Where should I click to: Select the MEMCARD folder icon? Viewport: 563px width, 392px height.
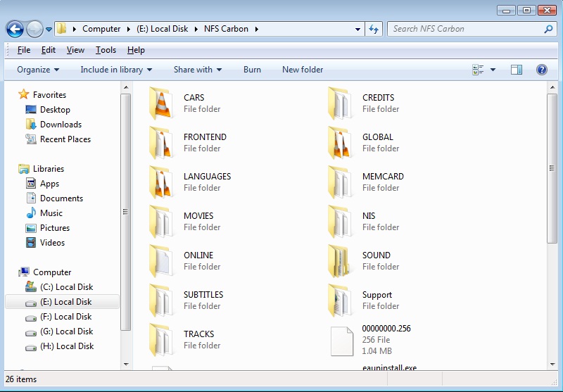coord(340,182)
